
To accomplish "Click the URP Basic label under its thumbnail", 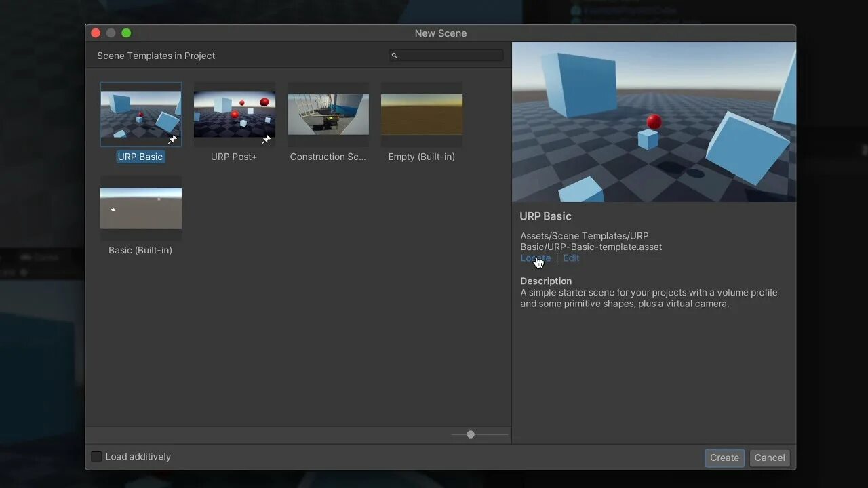I will [140, 157].
